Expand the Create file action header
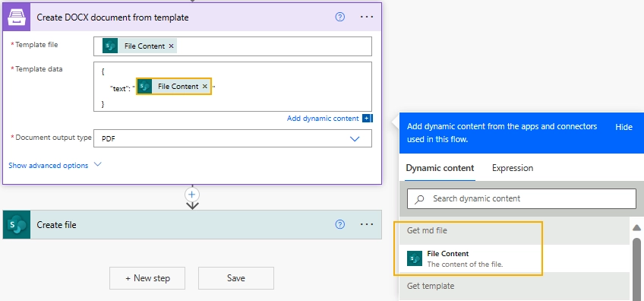Screen dimensions: 644x301 (192, 224)
